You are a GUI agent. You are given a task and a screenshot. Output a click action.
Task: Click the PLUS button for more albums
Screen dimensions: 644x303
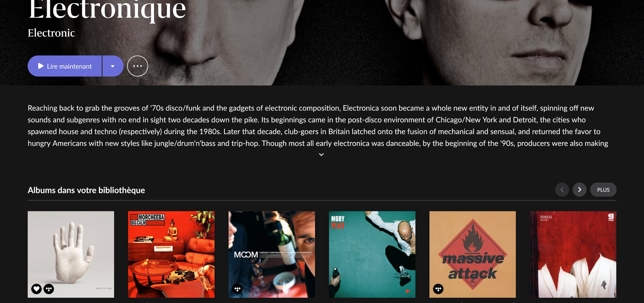click(603, 190)
